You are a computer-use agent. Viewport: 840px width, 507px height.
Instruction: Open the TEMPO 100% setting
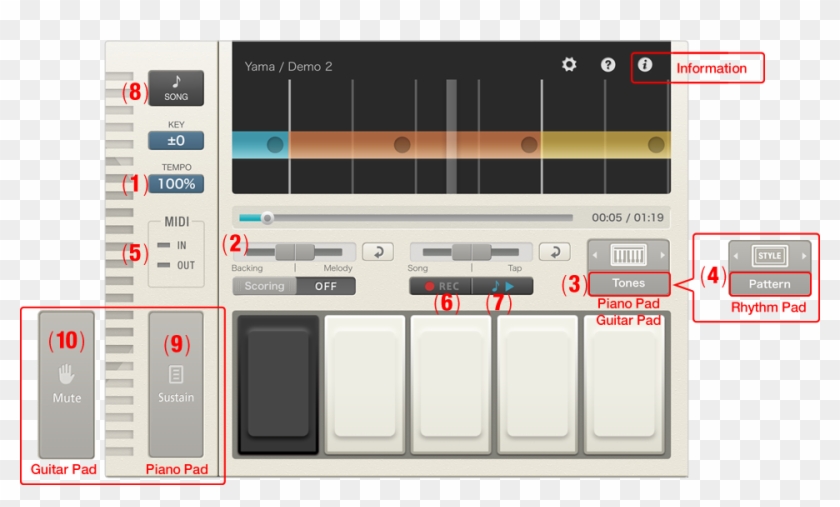click(x=176, y=184)
